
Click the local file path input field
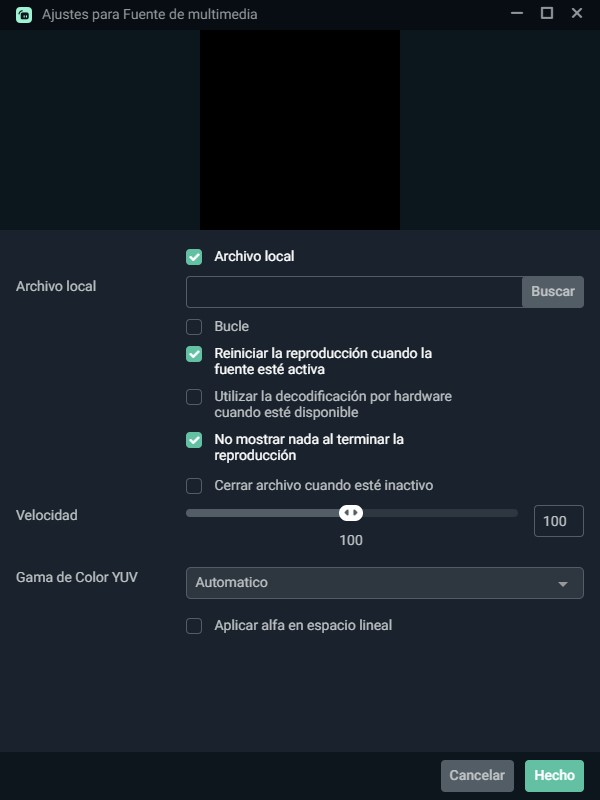click(x=354, y=292)
